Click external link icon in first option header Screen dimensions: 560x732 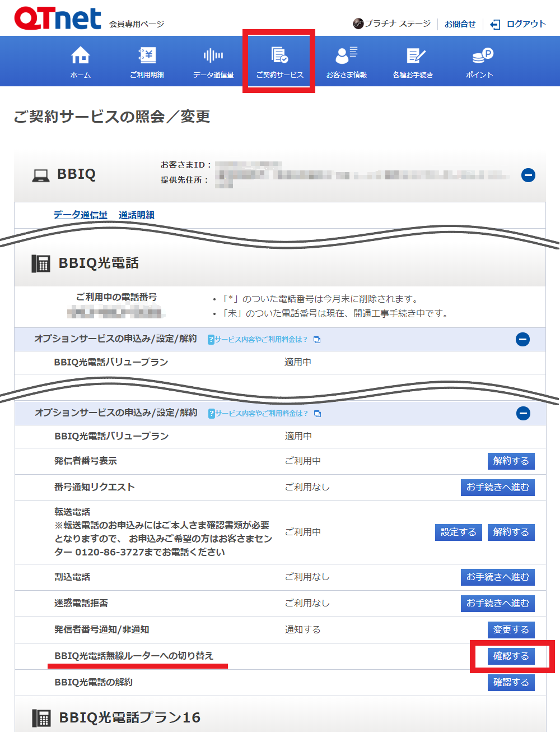coord(317,340)
